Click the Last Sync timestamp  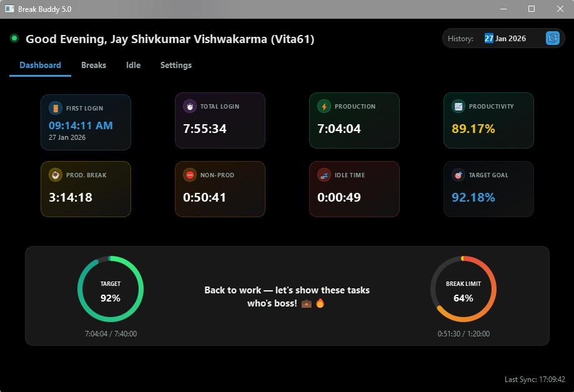point(534,380)
